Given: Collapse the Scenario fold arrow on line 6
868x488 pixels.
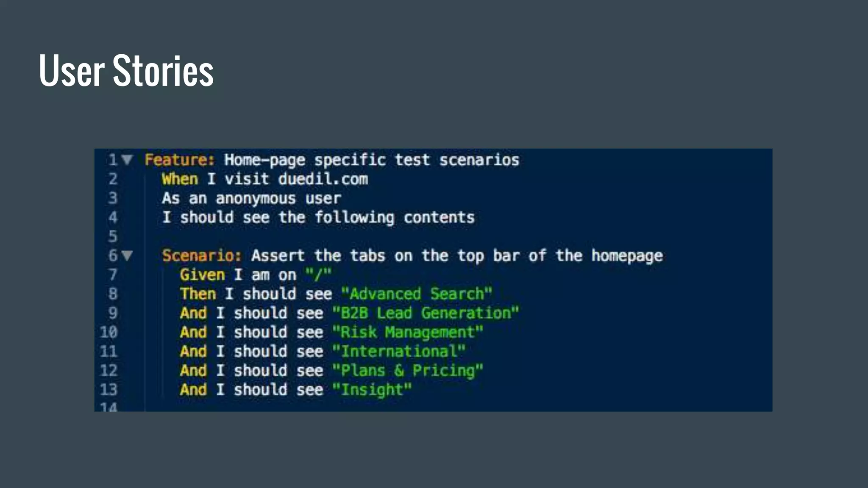Looking at the screenshot, I should 127,255.
